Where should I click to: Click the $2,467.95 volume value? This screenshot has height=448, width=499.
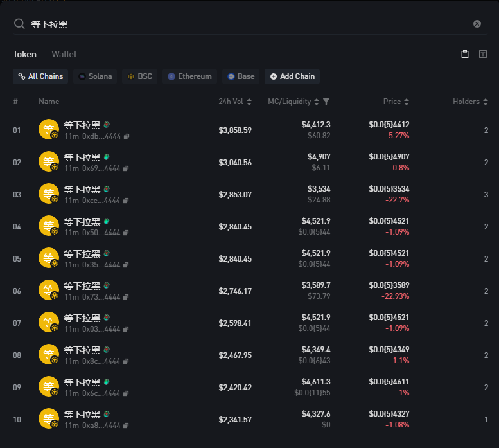[235, 355]
